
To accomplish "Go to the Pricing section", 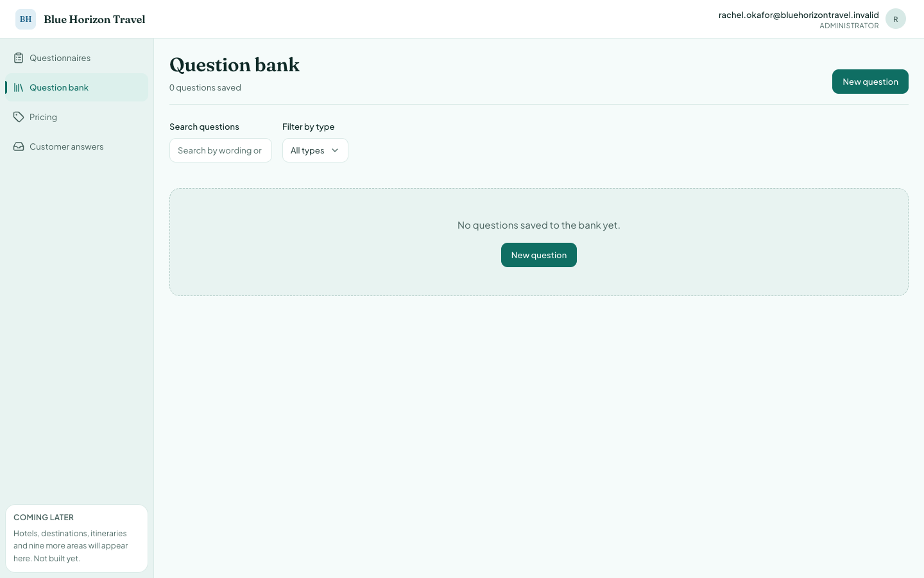I will click(x=76, y=117).
